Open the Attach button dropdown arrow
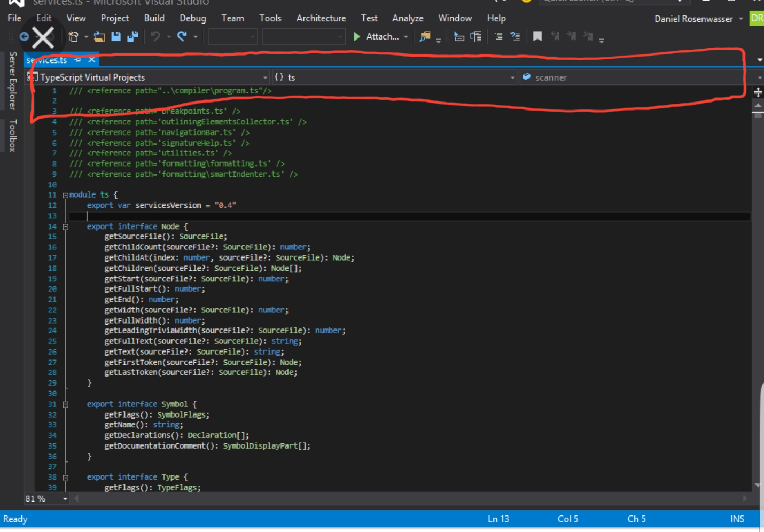The width and height of the screenshot is (764, 532). (406, 37)
